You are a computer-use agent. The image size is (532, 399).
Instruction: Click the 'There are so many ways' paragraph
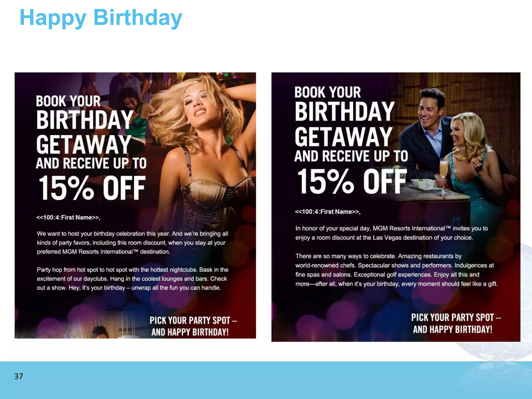396,270
